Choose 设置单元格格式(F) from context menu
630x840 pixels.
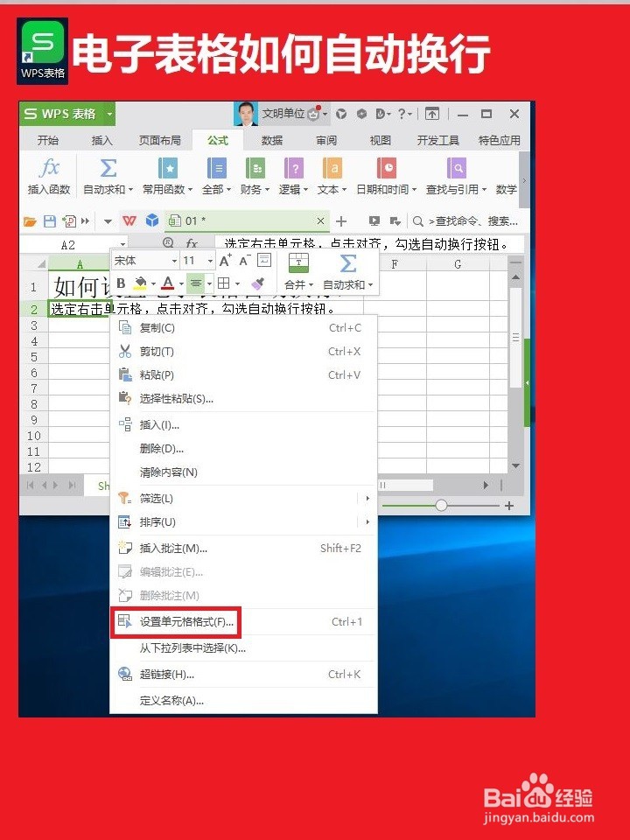[244, 622]
